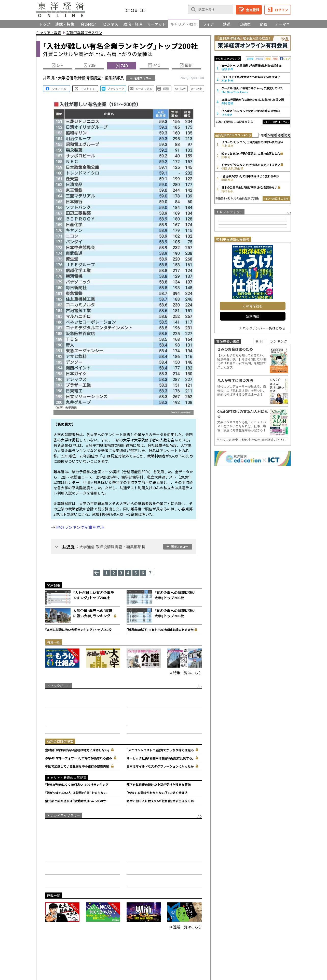Image resolution: width=327 pixels, height=980 pixels.
Task: Click weekly magazine cover もうけの仕組み
Action: pyautogui.click(x=252, y=272)
